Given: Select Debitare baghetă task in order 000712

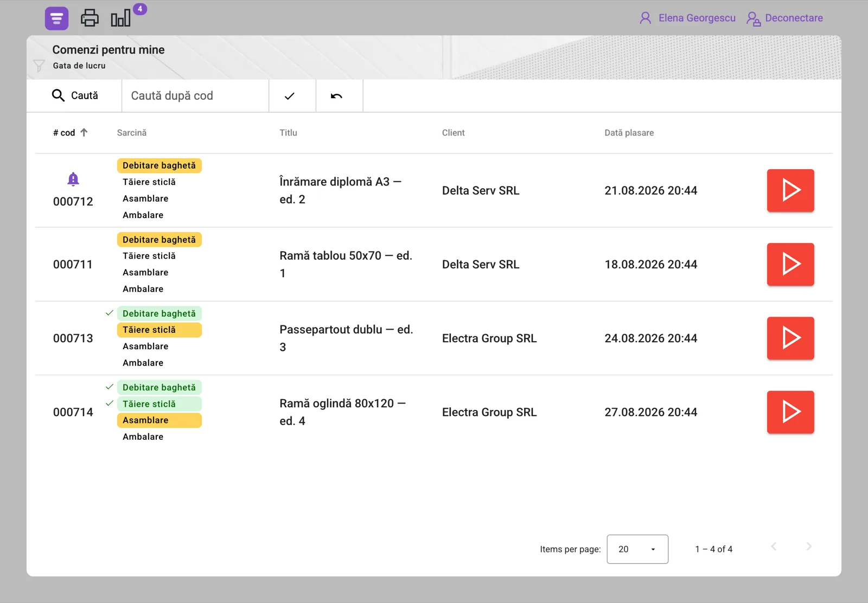Looking at the screenshot, I should click(x=159, y=165).
